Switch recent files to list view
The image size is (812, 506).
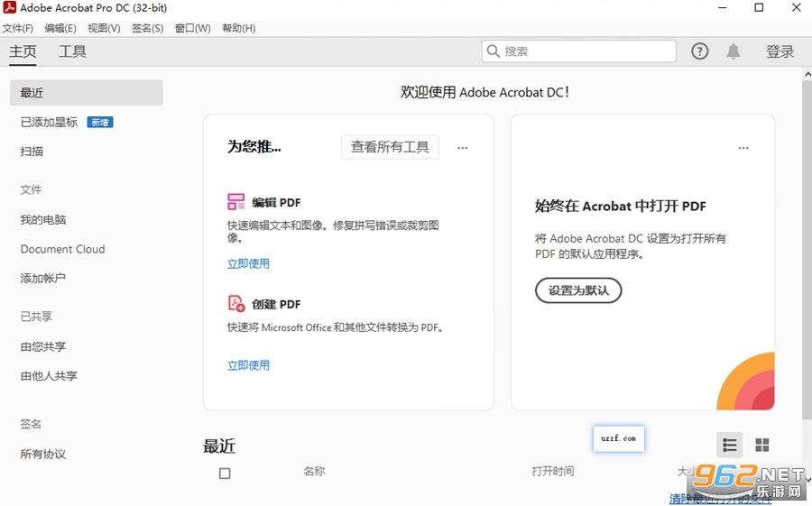pyautogui.click(x=730, y=445)
